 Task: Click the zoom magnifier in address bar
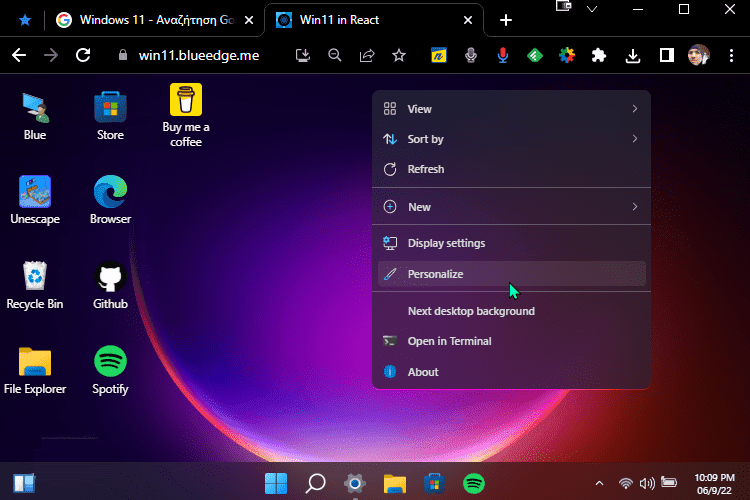[335, 56]
